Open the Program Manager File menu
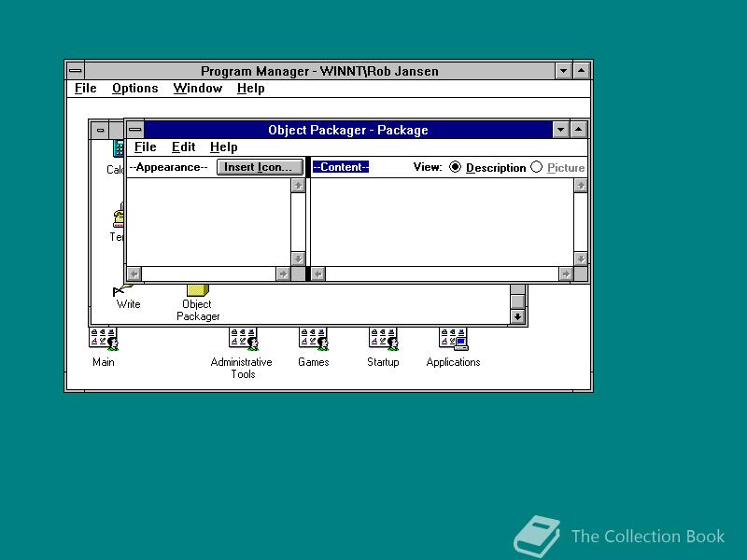747x560 pixels. coord(86,89)
